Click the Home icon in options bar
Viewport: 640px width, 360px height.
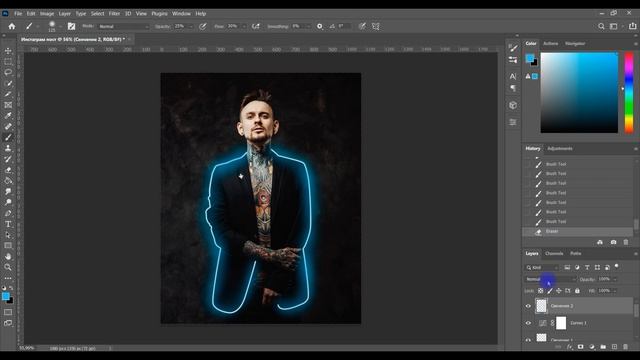click(12, 26)
